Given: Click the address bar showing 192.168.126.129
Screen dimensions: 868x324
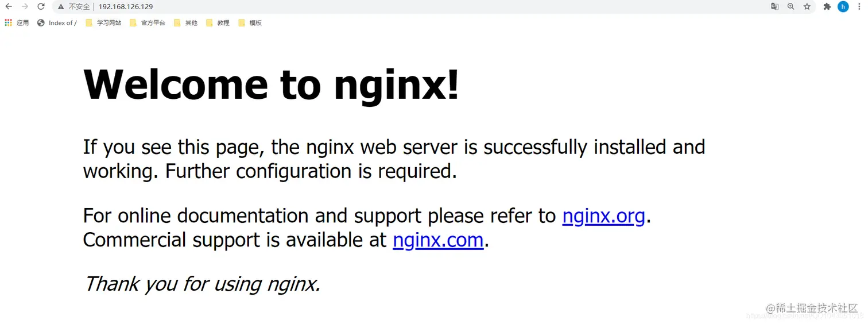Looking at the screenshot, I should [x=413, y=6].
